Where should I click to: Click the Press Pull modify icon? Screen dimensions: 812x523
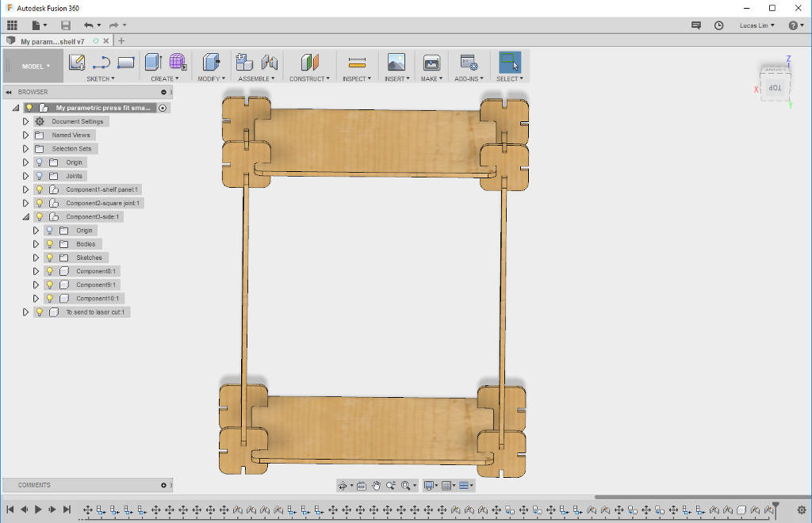(210, 63)
